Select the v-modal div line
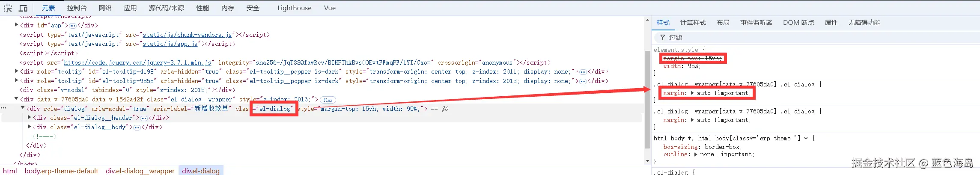 [128, 90]
